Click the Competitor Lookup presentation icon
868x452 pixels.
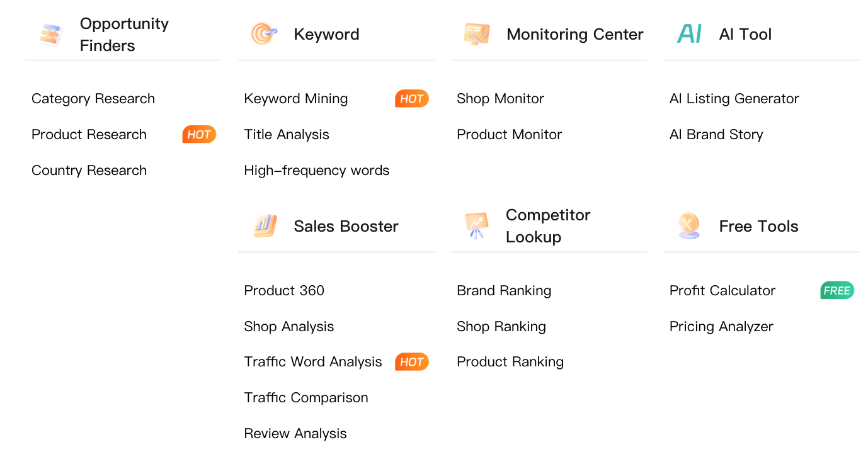[477, 226]
